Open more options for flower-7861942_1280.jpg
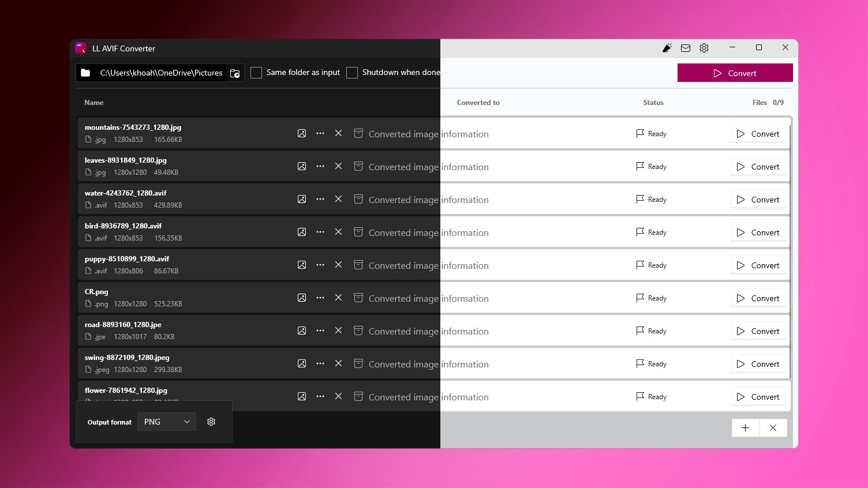This screenshot has width=868, height=488. coord(320,396)
